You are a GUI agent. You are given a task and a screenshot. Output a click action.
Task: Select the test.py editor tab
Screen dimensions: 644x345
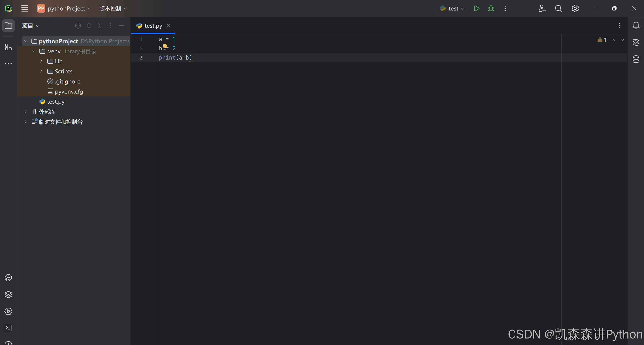click(x=153, y=26)
